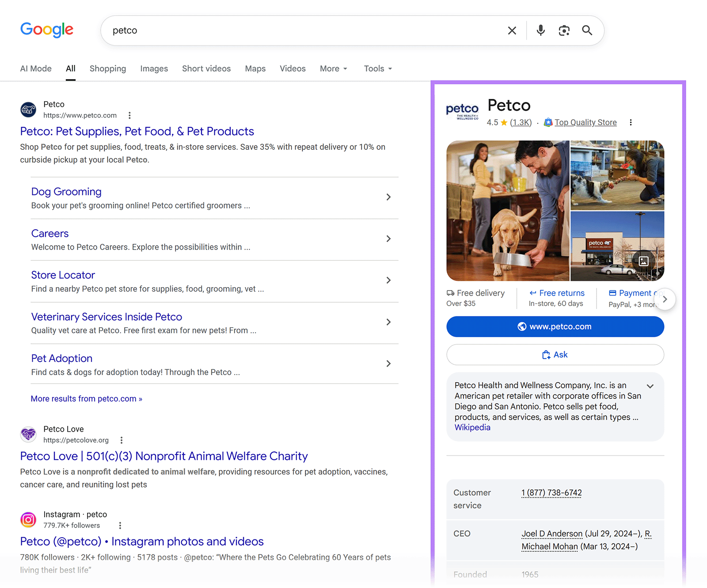Viewport: 707px width, 588px height.
Task: Open Pet Adoption sitelink chevron
Action: 388,364
